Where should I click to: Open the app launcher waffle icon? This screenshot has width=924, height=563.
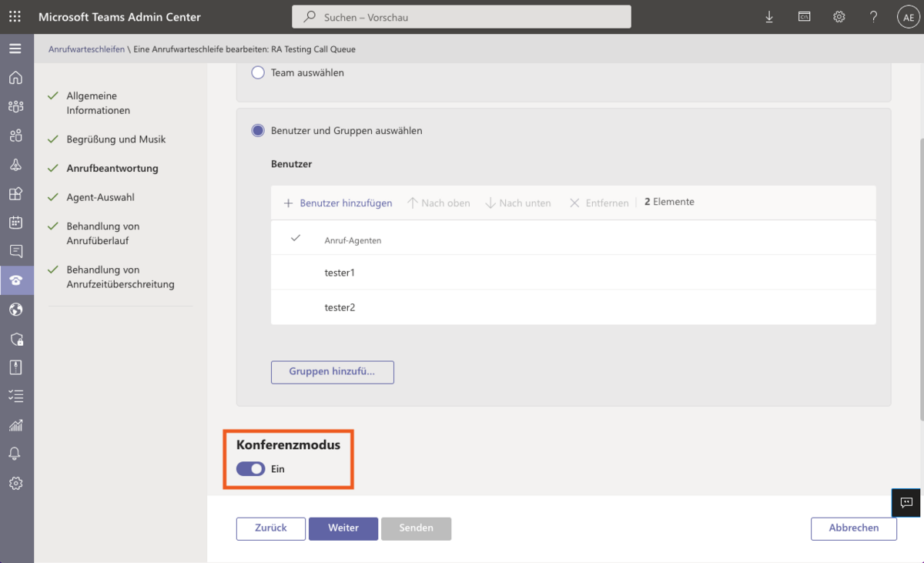click(x=15, y=17)
